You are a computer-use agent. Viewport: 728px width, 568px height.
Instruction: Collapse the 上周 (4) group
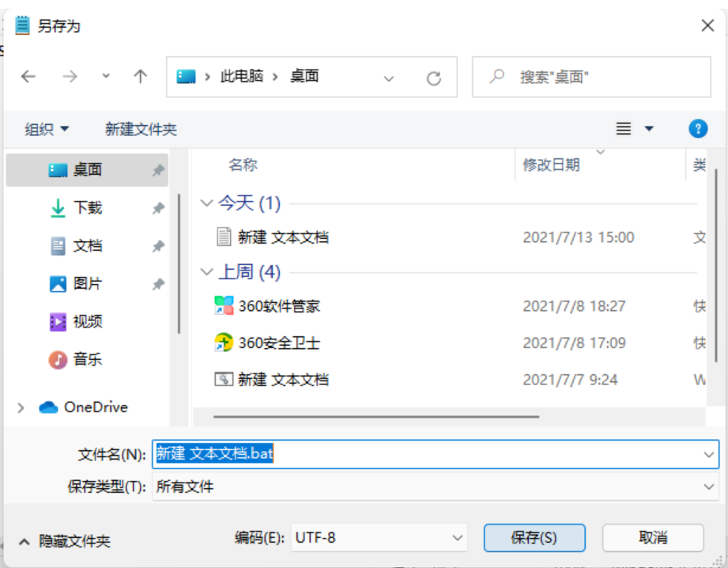tap(206, 272)
